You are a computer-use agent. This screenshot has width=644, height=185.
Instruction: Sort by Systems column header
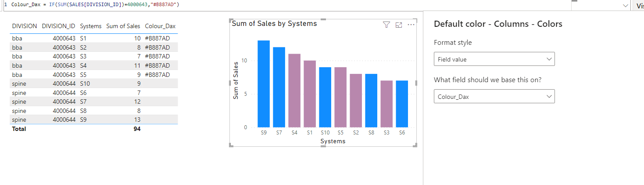pos(91,26)
